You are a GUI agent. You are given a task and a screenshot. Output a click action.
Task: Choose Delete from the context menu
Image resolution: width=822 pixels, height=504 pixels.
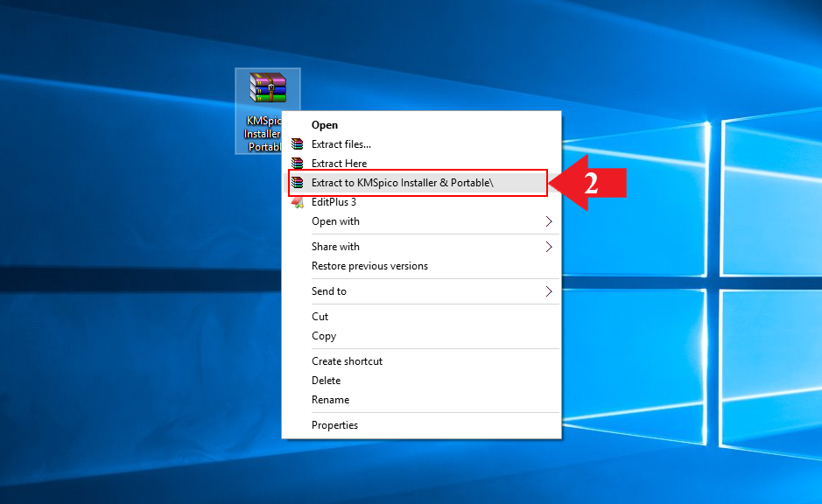pos(421,381)
